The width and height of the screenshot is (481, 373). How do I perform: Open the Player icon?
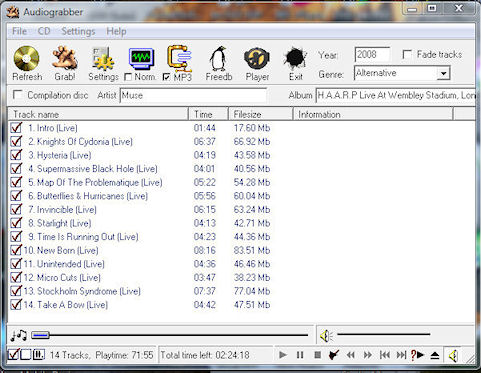[x=256, y=59]
